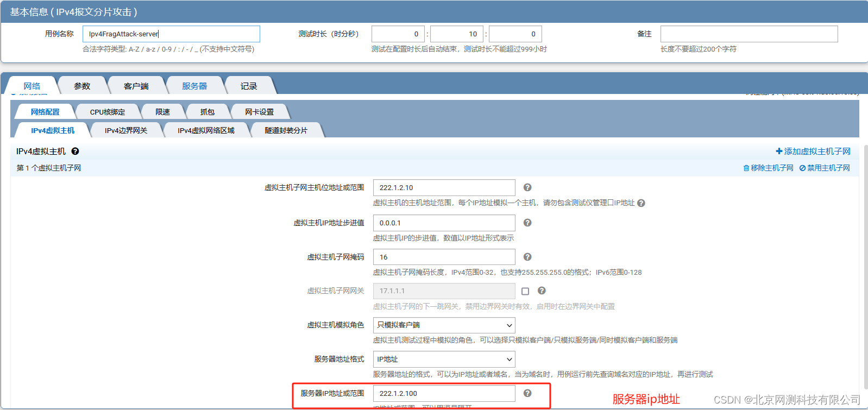This screenshot has height=410, width=868.
Task: Click 禁用主机子网 link
Action: click(825, 168)
